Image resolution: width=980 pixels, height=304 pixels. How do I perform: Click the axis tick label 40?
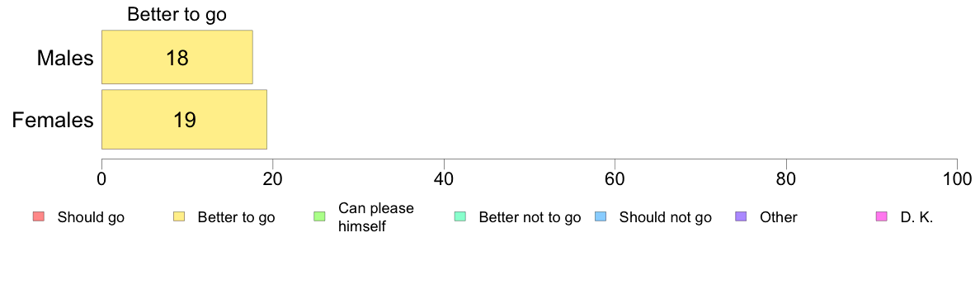click(x=444, y=179)
